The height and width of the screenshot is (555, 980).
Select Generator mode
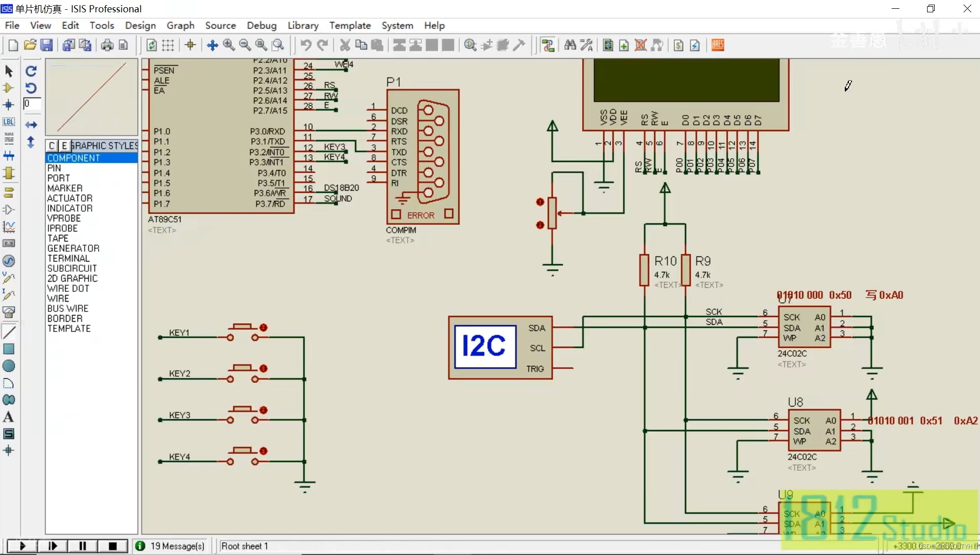click(x=9, y=261)
